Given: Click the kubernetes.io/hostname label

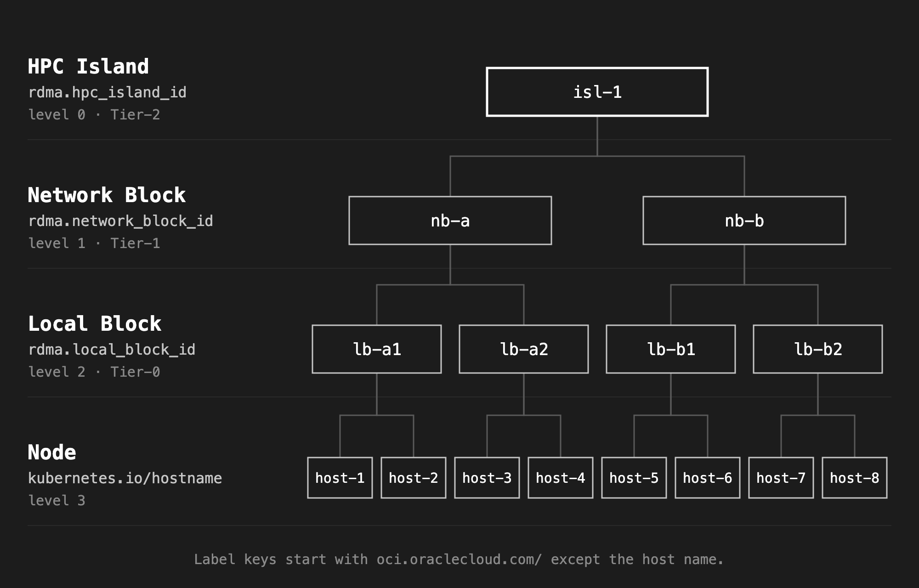Looking at the screenshot, I should point(125,478).
